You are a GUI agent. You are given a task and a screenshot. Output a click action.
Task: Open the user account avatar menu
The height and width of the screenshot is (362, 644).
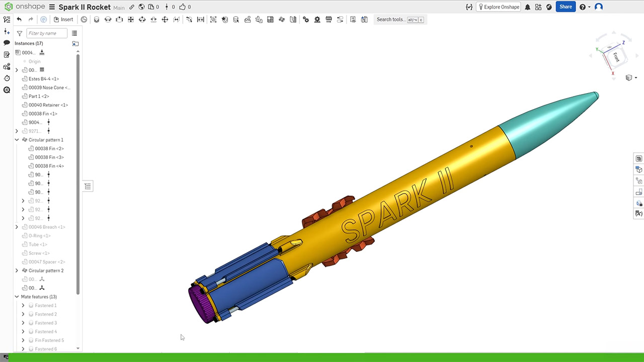click(599, 7)
